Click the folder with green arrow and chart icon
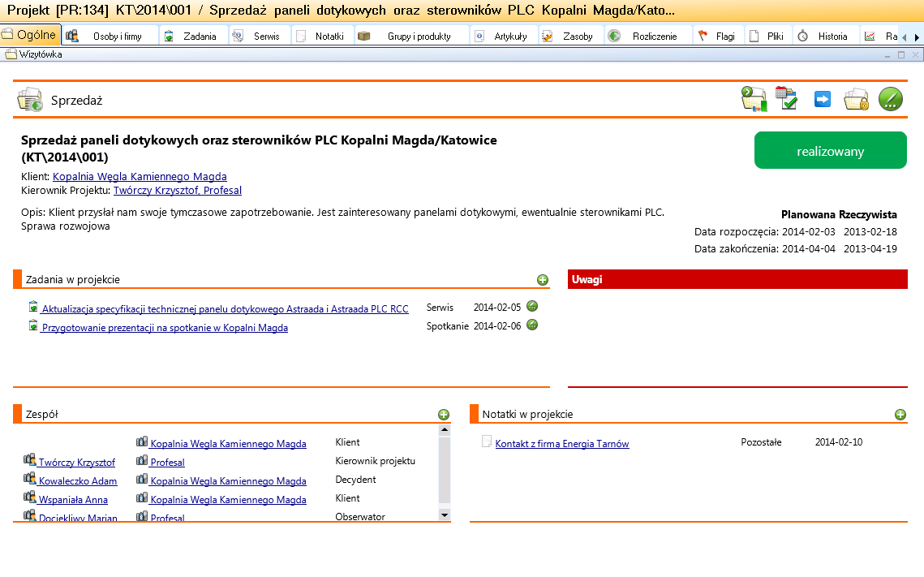The image size is (924, 577). click(754, 99)
